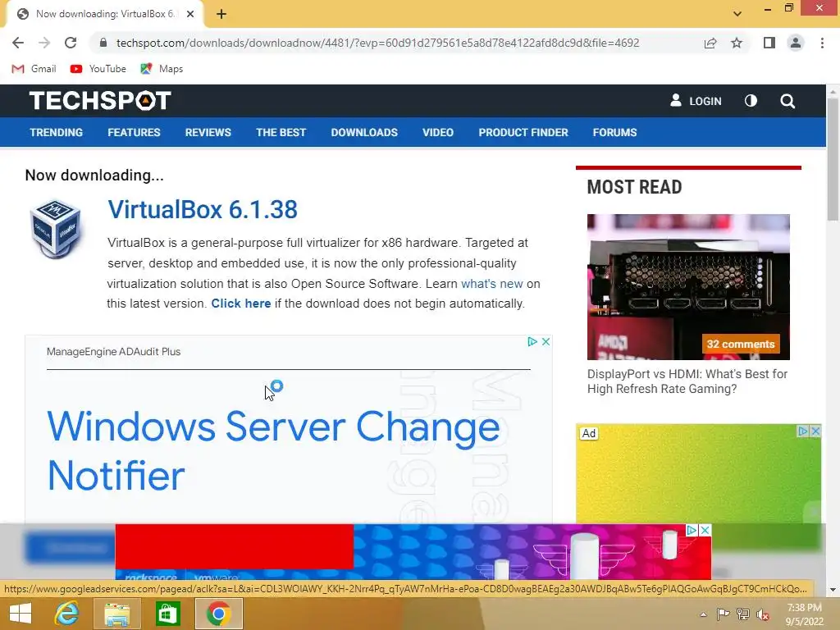The height and width of the screenshot is (630, 840).
Task: Open the Chrome profile avatar
Action: click(796, 43)
